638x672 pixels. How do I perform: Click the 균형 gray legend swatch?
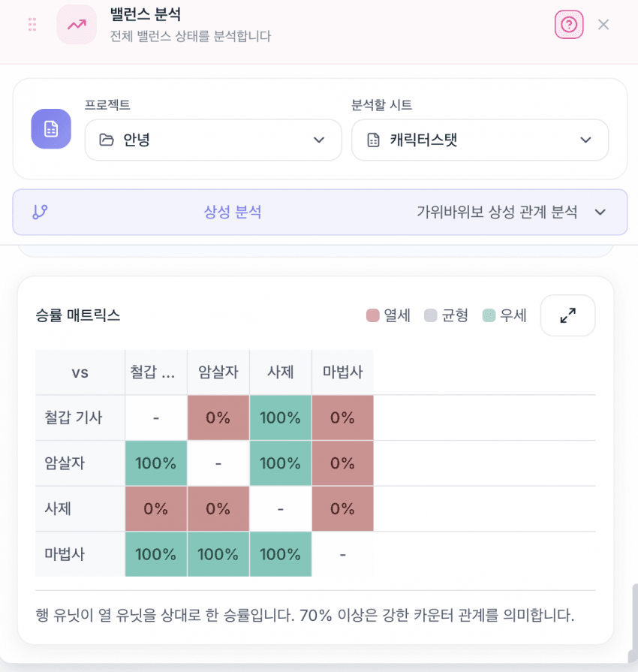click(x=431, y=315)
